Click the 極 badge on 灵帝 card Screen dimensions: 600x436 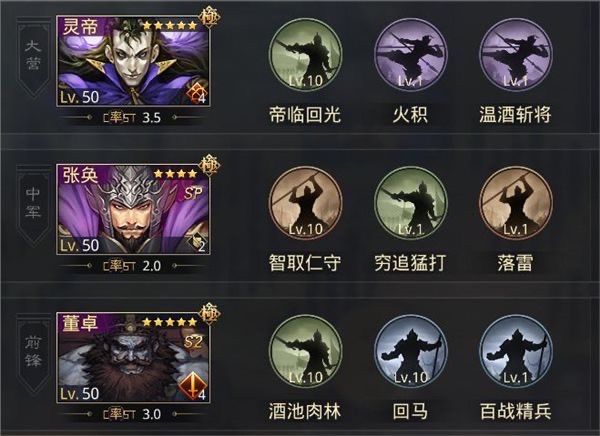click(209, 17)
